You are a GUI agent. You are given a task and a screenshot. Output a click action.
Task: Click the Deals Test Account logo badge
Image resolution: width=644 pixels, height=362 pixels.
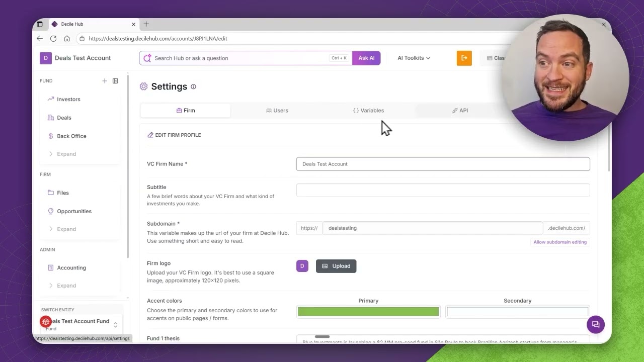(46, 58)
